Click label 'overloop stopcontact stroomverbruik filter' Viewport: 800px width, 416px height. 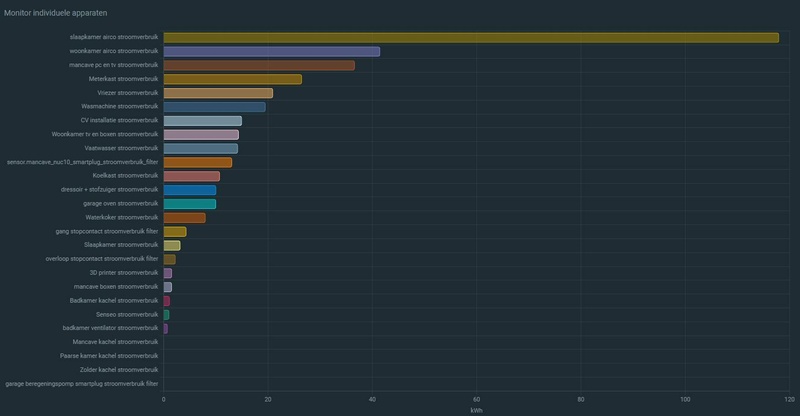pos(102,258)
